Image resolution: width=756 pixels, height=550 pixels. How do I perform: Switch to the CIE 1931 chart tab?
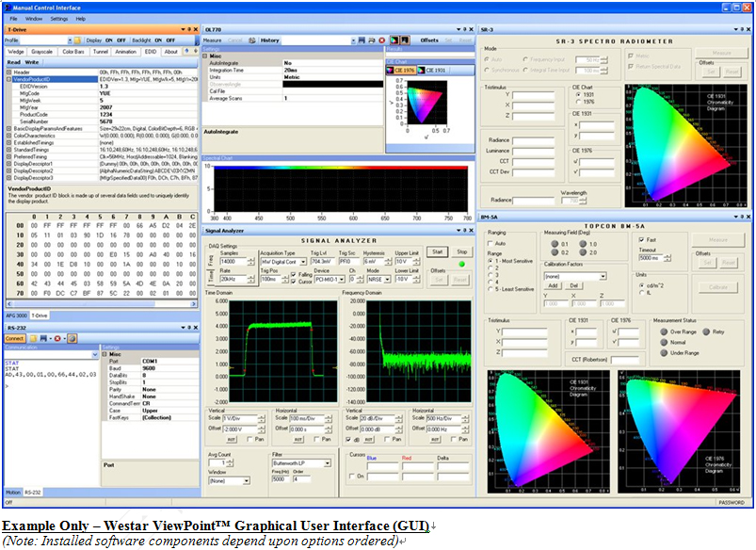click(432, 71)
